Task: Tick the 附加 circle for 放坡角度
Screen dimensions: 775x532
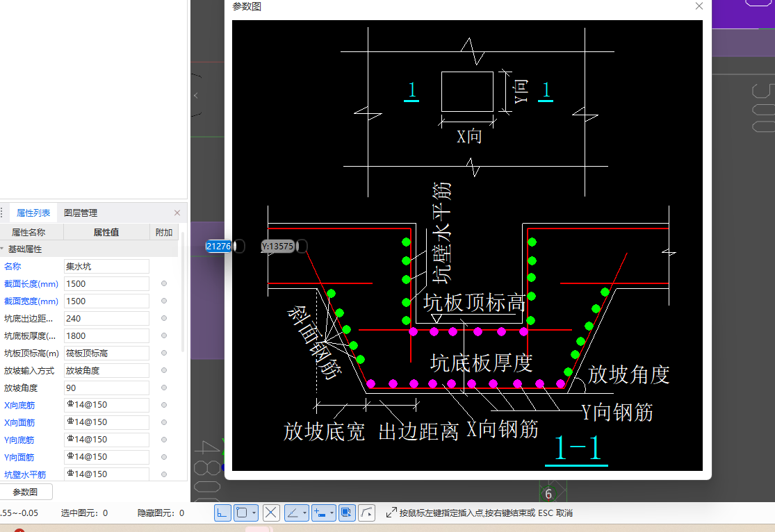Action: tap(164, 388)
